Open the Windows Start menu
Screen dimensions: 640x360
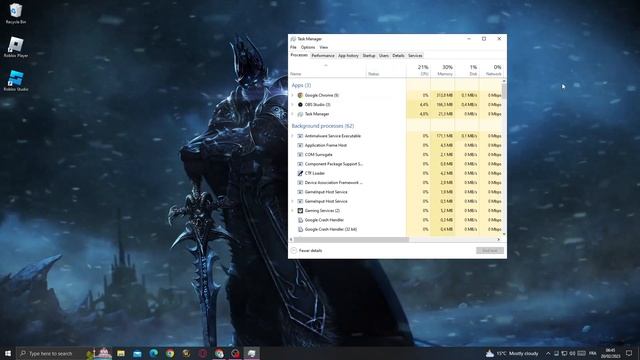click(x=8, y=353)
